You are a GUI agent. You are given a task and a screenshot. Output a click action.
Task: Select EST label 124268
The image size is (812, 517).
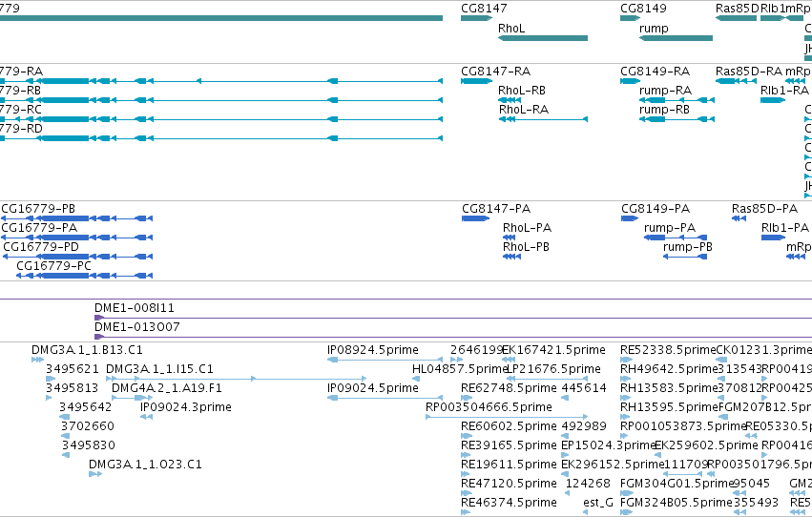tap(588, 484)
